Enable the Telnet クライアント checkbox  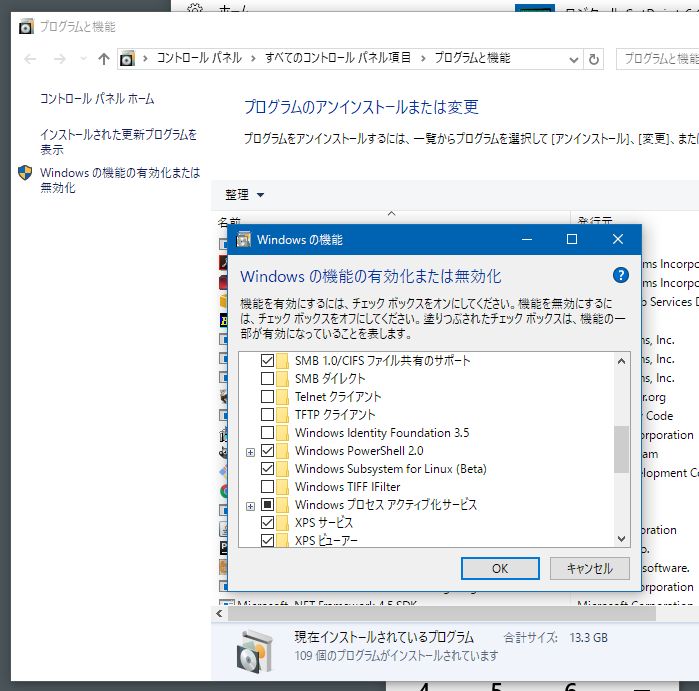coord(267,396)
